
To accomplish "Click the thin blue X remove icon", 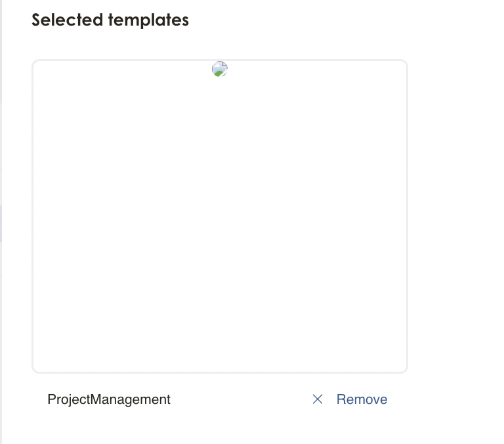I will [318, 399].
